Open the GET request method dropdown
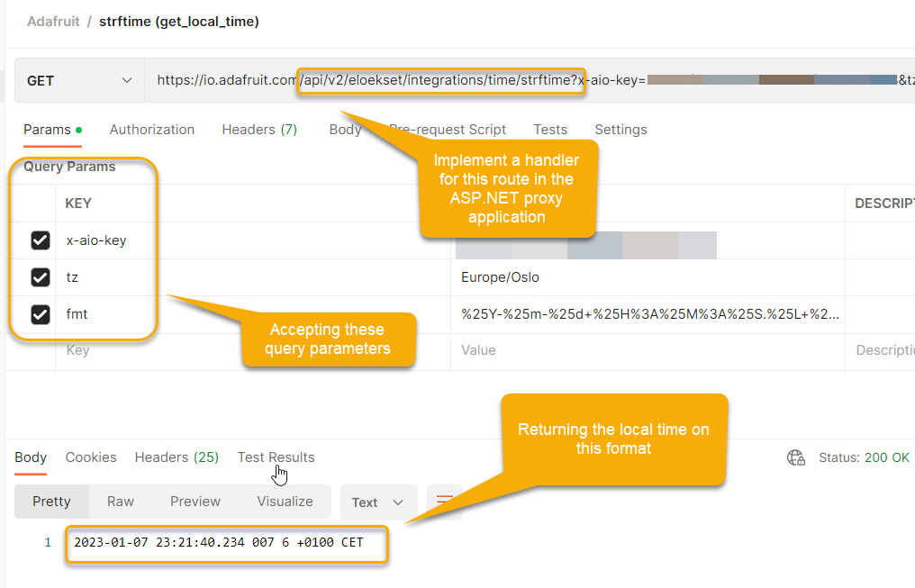The width and height of the screenshot is (915, 588). [78, 80]
